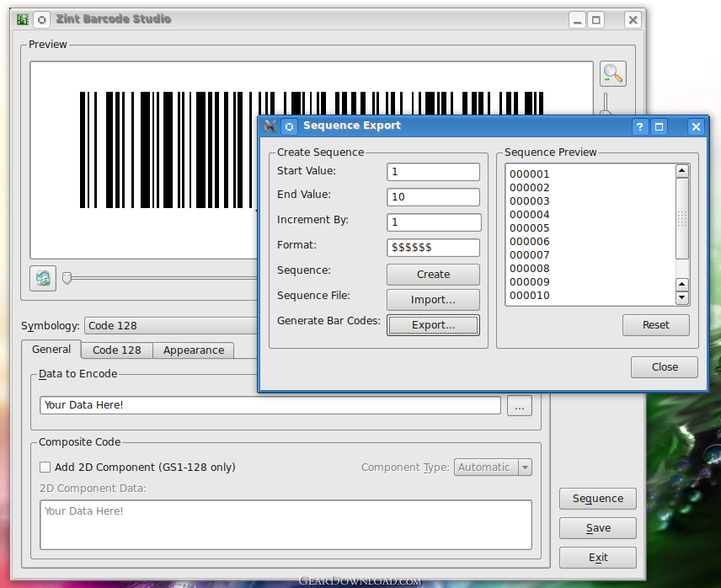Screen dimensions: 721x588
Task: Open the Component Type dropdown
Action: [x=493, y=467]
